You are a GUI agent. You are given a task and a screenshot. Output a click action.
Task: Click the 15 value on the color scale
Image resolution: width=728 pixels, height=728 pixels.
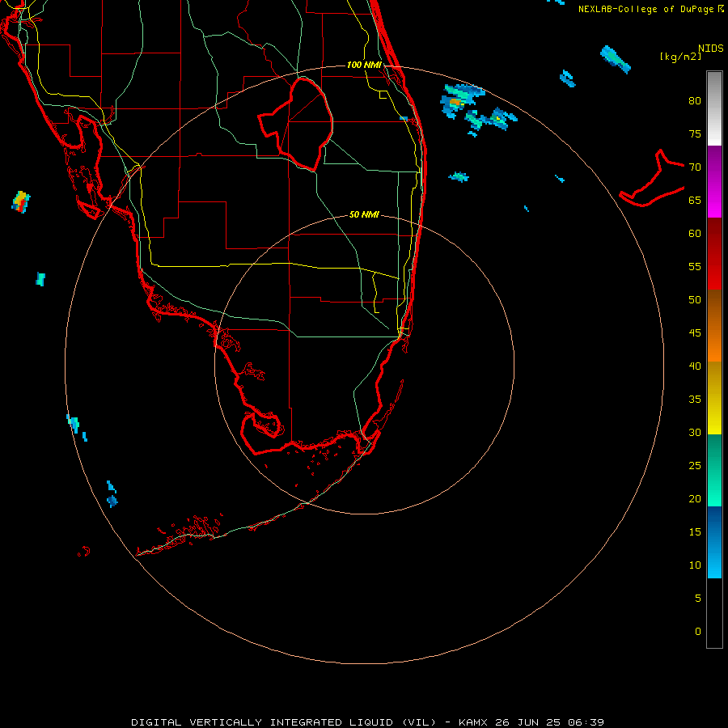click(x=695, y=532)
